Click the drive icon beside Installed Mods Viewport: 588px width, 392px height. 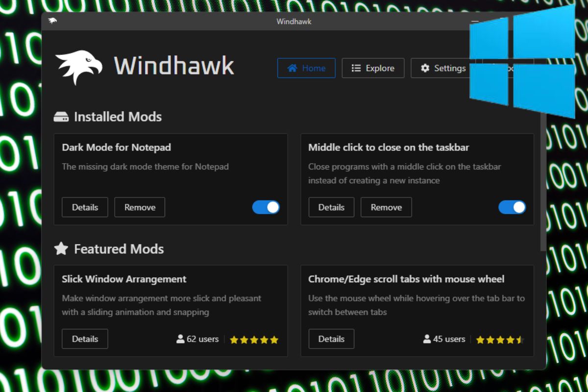coord(61,117)
